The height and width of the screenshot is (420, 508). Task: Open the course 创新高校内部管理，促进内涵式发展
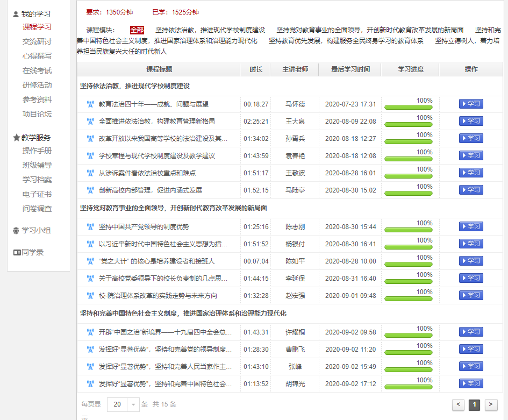[151, 190]
